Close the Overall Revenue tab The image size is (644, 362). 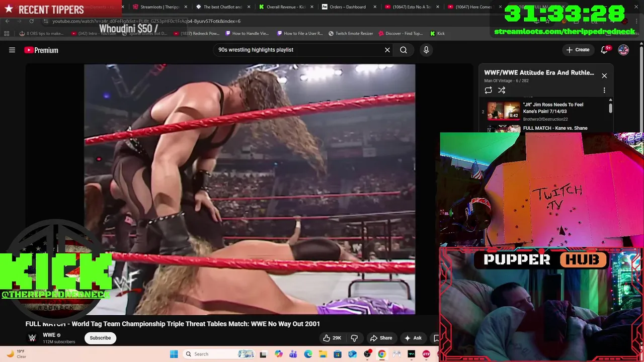(x=311, y=7)
